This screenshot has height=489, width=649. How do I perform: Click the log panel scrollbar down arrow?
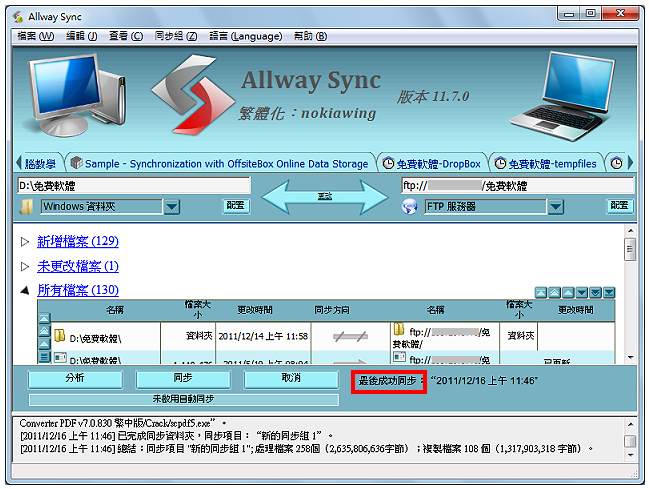(630, 455)
